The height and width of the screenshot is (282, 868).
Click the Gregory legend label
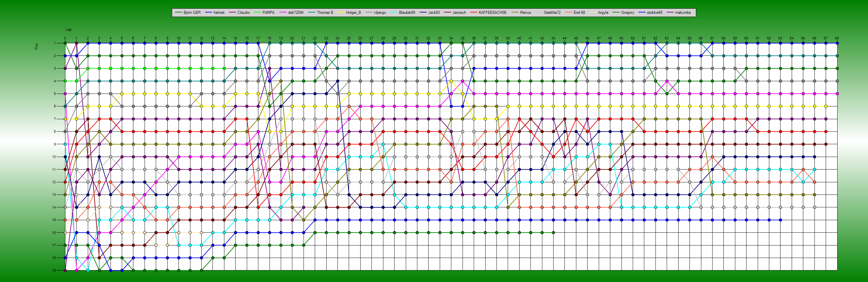pyautogui.click(x=627, y=12)
